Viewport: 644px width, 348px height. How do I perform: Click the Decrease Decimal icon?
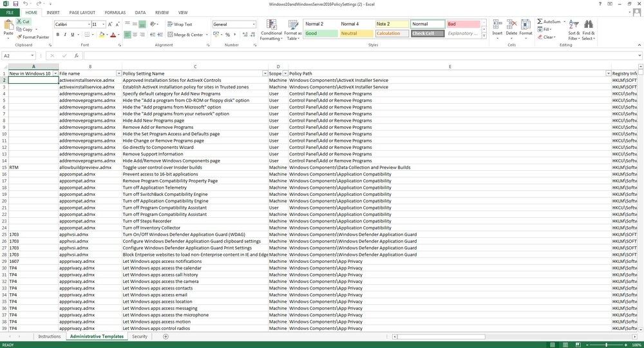(252, 35)
